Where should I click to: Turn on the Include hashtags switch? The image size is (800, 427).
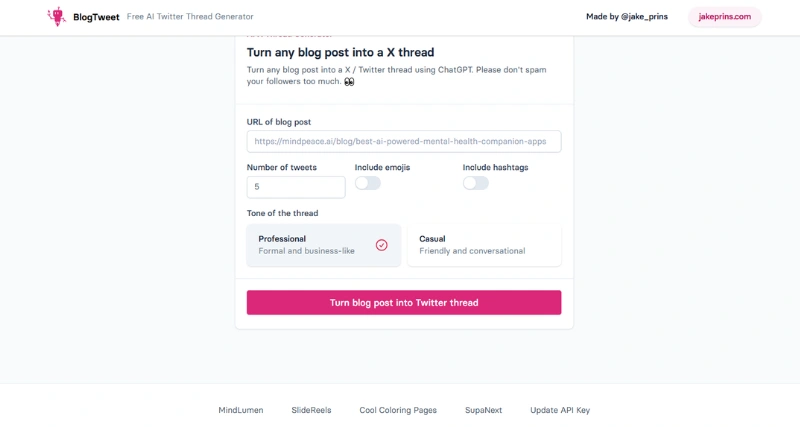[476, 183]
